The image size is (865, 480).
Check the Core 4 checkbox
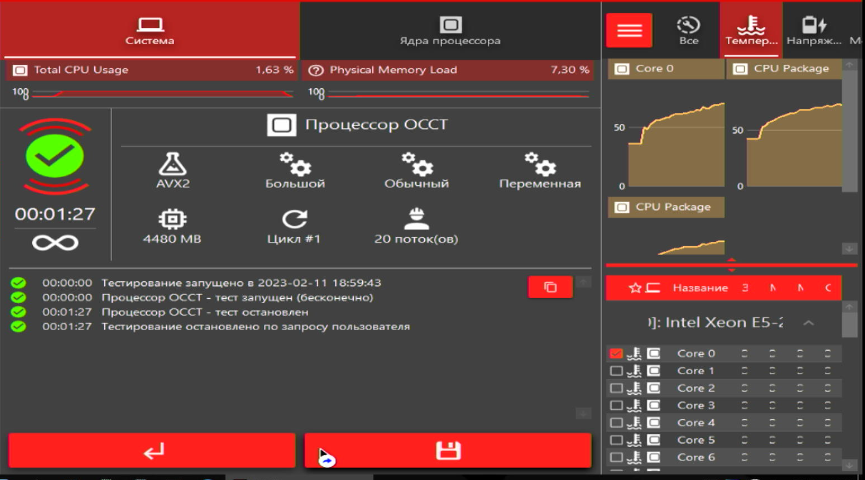pos(616,423)
